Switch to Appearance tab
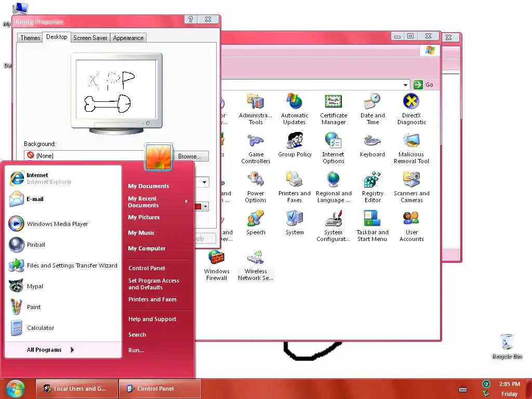Viewport: 532px width, 399px height. 128,37
